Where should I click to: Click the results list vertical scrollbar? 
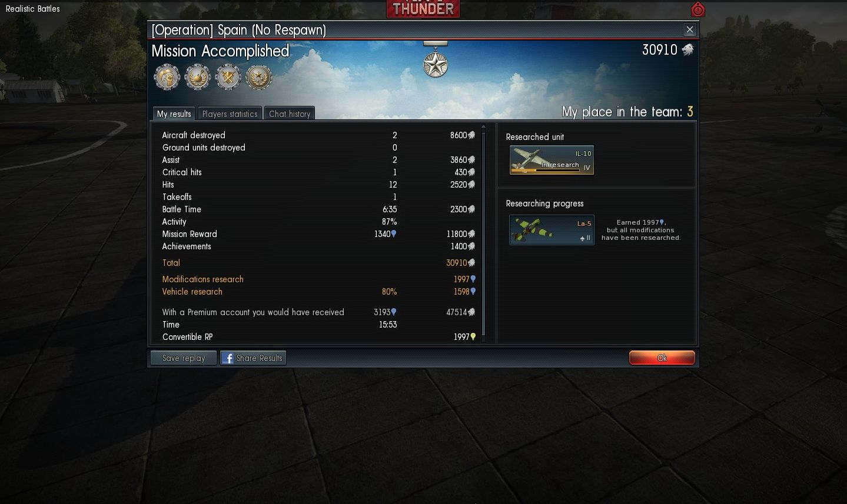(484, 233)
